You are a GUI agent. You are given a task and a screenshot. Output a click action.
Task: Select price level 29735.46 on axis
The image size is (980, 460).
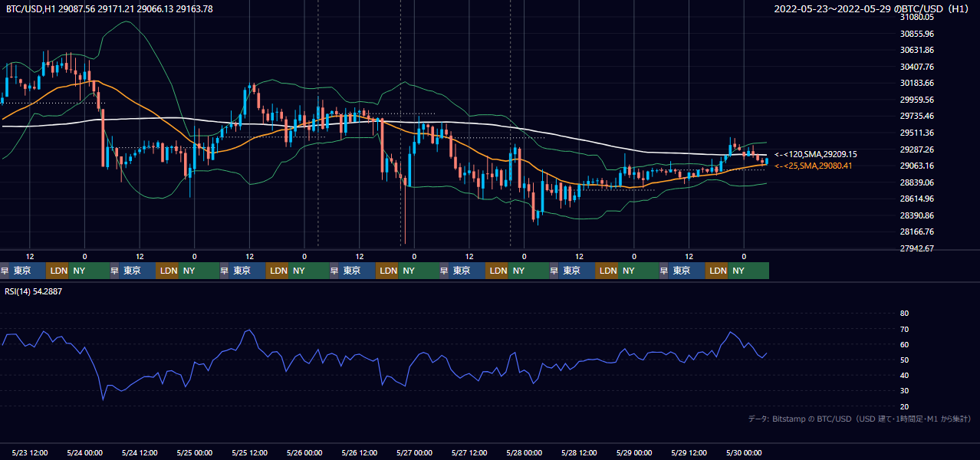coord(916,116)
